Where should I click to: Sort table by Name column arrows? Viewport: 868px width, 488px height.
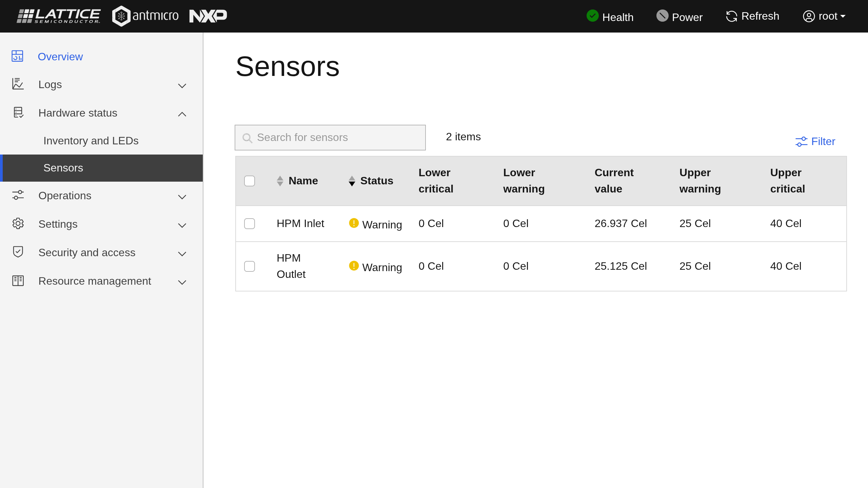280,181
